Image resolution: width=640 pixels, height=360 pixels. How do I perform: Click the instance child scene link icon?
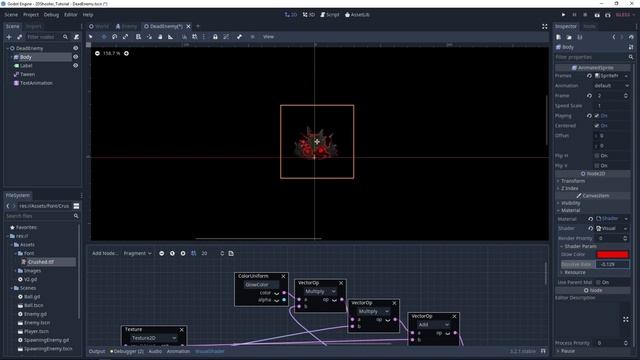coord(19,37)
